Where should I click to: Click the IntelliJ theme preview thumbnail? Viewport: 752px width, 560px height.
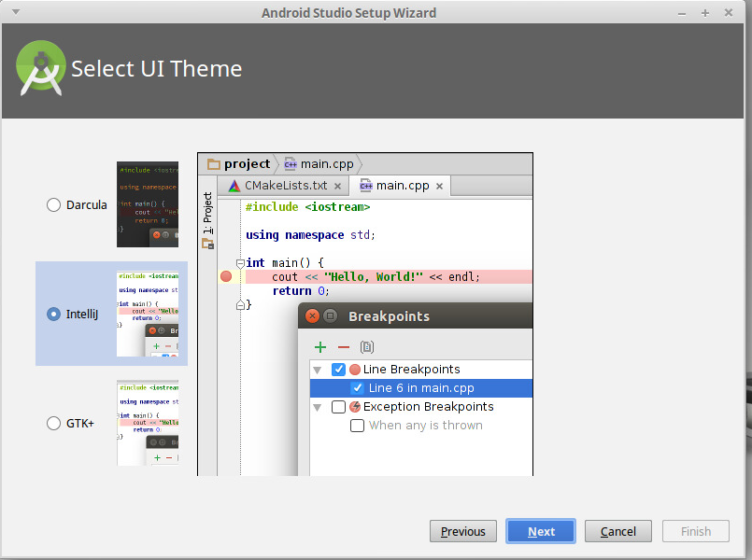click(x=148, y=314)
